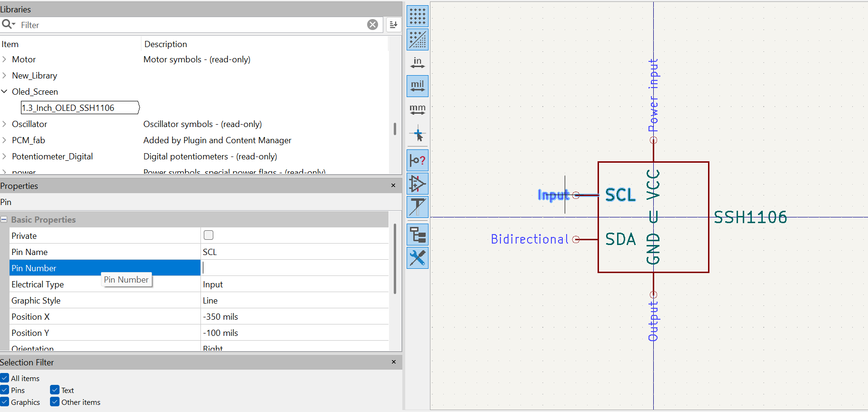868x412 pixels.
Task: Check the Private checkbox
Action: click(209, 235)
